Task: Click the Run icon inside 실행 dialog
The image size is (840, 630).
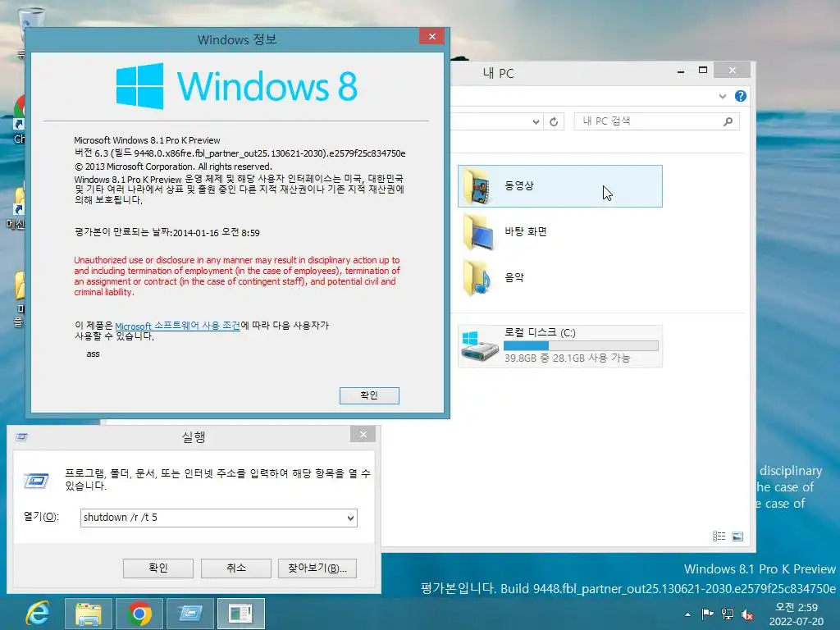Action: coord(36,481)
